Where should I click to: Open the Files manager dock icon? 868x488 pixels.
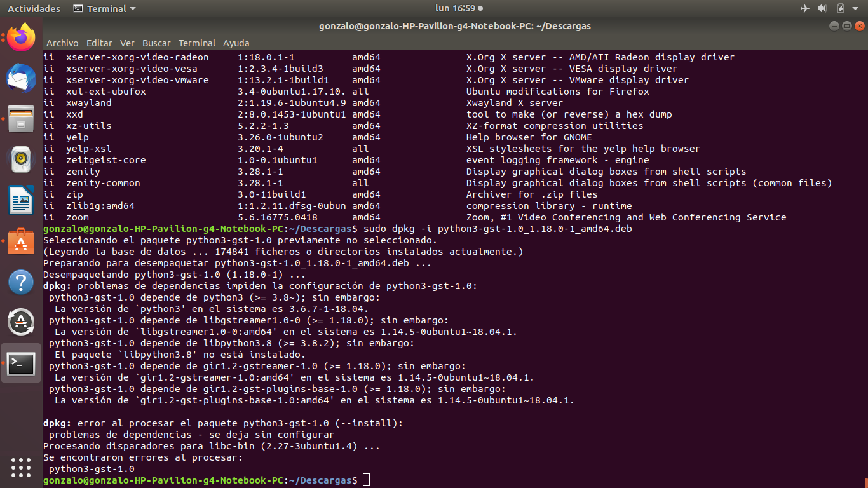coord(21,119)
